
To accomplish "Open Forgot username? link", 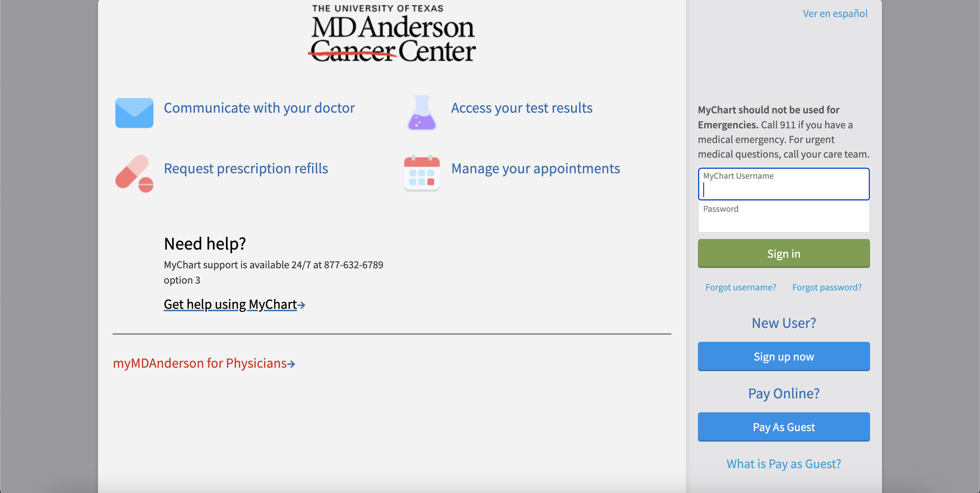I will [x=741, y=287].
